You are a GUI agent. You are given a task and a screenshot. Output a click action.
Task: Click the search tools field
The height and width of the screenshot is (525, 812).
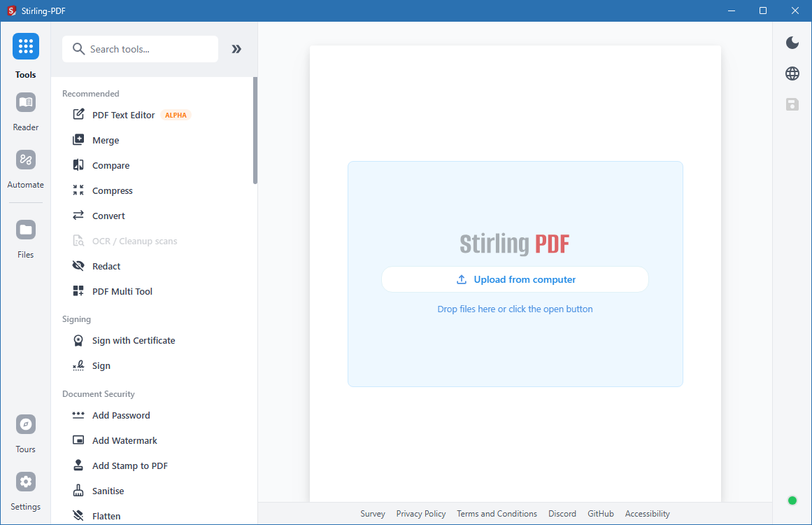pyautogui.click(x=140, y=49)
